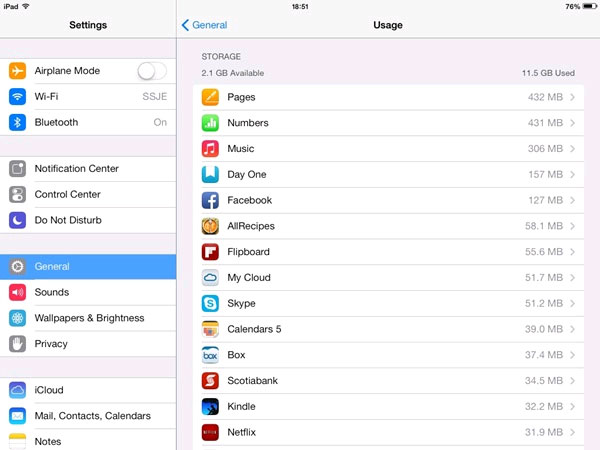
Task: Toggle the Airplane Mode switch
Action: [152, 71]
